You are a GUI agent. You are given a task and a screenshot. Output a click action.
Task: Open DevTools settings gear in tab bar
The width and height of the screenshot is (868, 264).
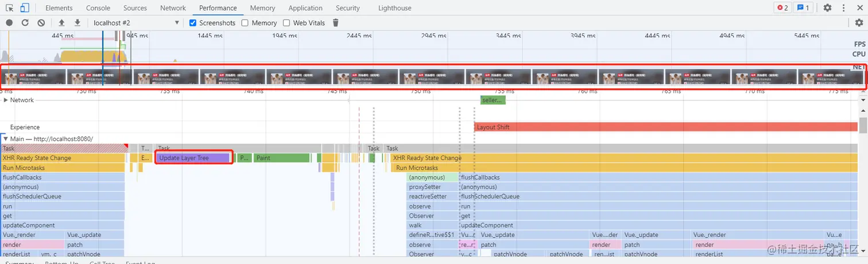pyautogui.click(x=827, y=8)
